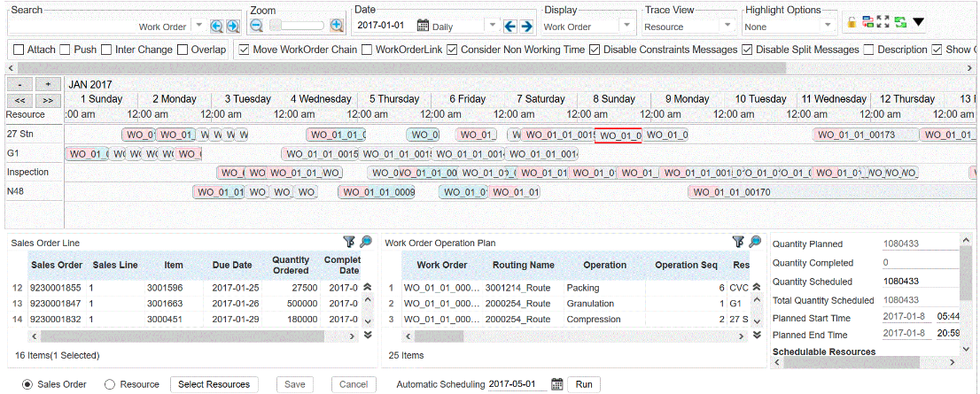This screenshot has height=394, width=980.
Task: Toggle Disable Split Messages checkbox
Action: 747,50
